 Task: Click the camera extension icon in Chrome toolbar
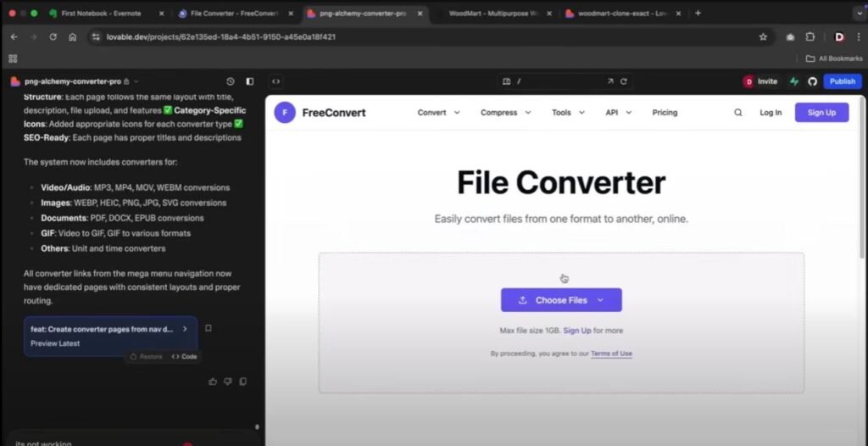pyautogui.click(x=791, y=37)
